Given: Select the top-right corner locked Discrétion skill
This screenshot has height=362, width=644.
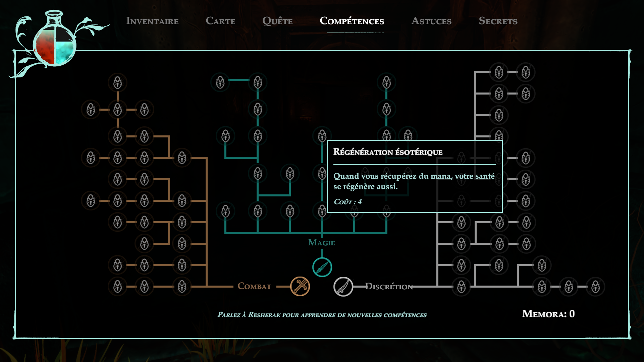Looking at the screenshot, I should pos(526,72).
